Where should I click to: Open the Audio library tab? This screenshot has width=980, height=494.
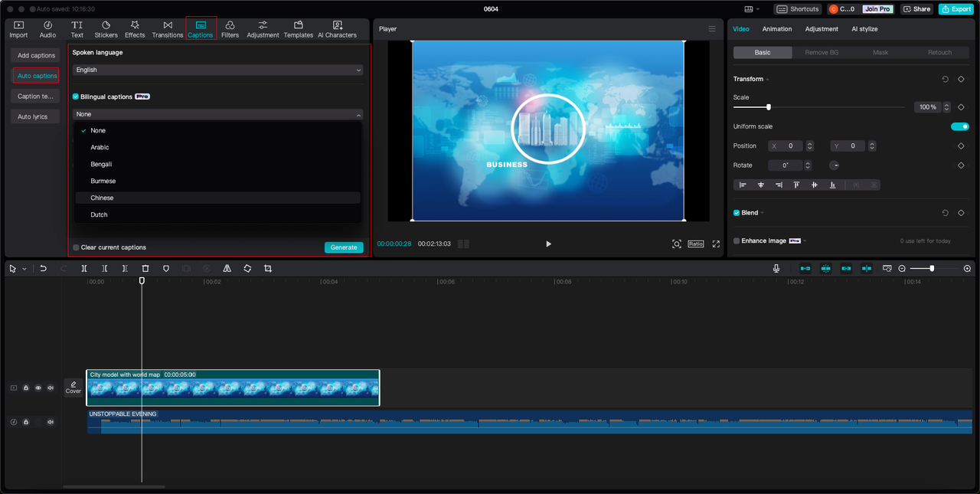point(47,29)
